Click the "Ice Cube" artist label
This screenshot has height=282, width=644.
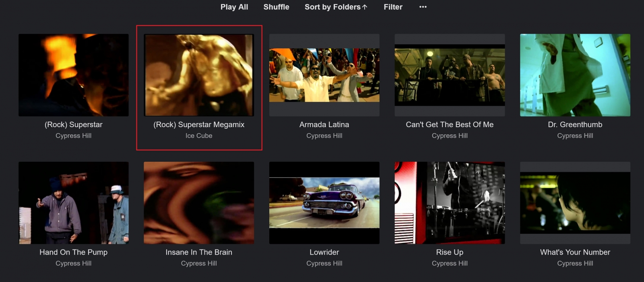tap(199, 136)
